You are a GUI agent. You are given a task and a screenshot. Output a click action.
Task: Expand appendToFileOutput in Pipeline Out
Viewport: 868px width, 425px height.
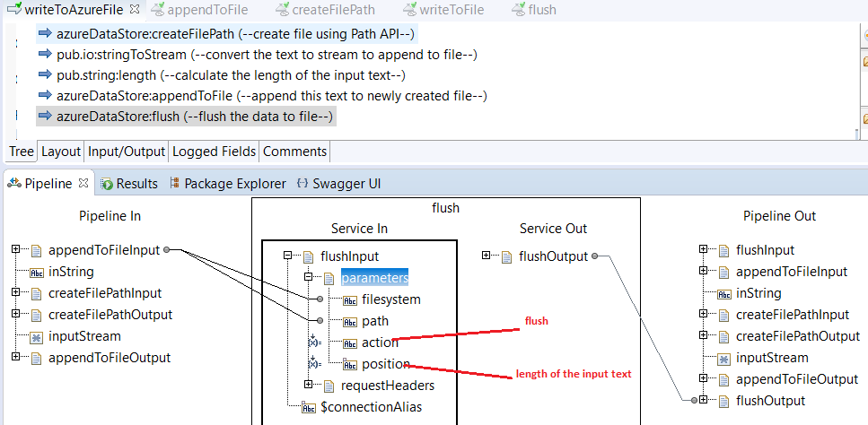703,378
